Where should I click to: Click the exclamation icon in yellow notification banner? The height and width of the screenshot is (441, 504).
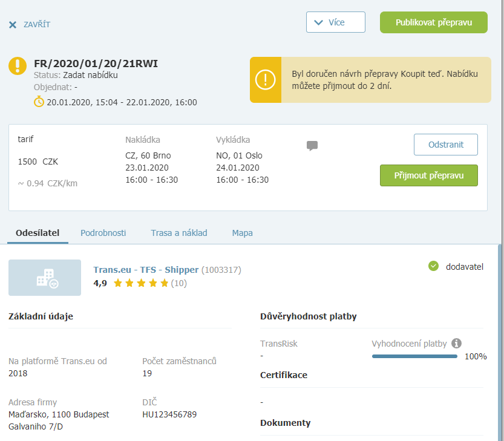click(265, 80)
